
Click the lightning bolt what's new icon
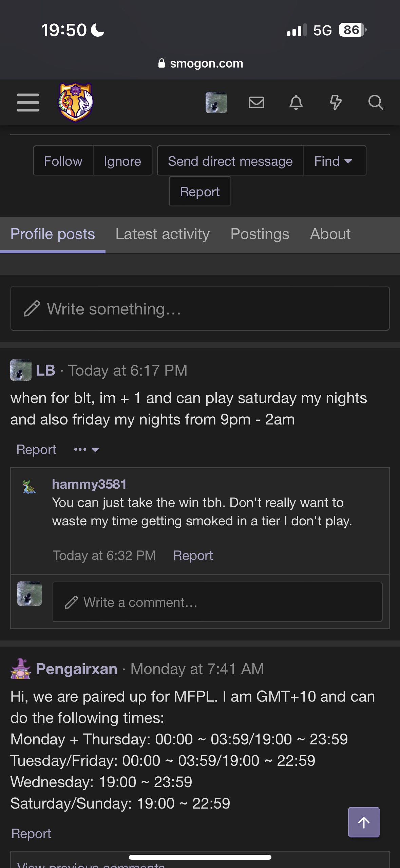click(x=336, y=102)
